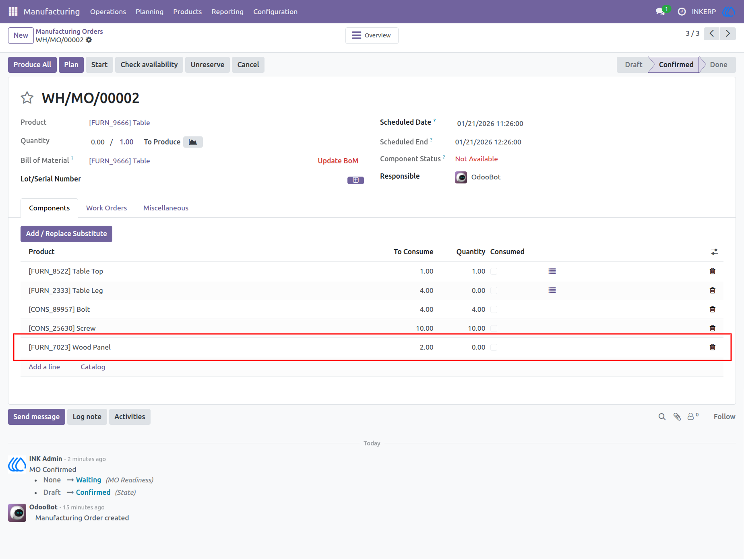Search messages with magnifier icon
This screenshot has width=744, height=560.
662,417
